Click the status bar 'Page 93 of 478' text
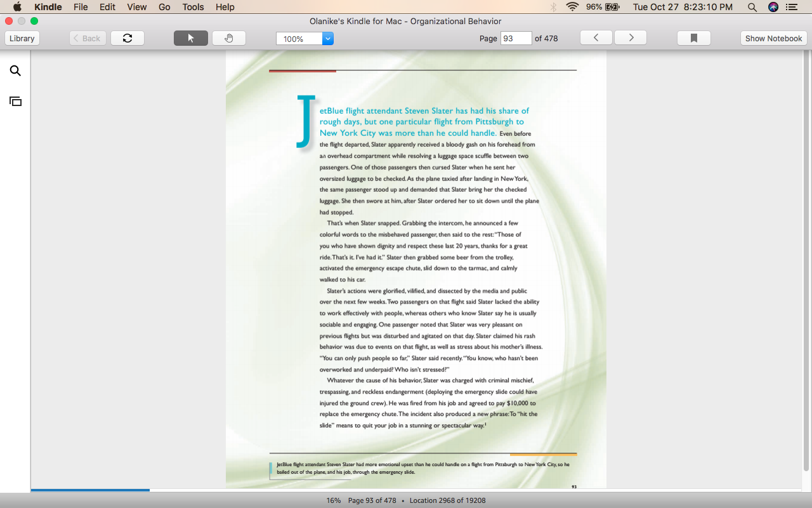 click(x=372, y=500)
